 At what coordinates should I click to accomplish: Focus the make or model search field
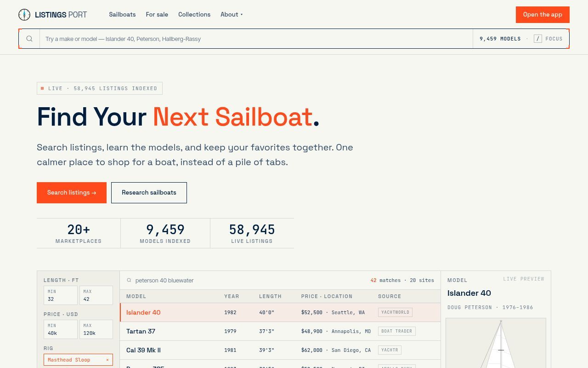pyautogui.click(x=256, y=39)
